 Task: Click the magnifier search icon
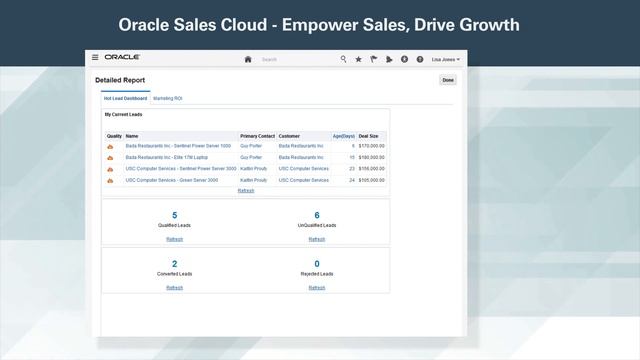coord(343,59)
